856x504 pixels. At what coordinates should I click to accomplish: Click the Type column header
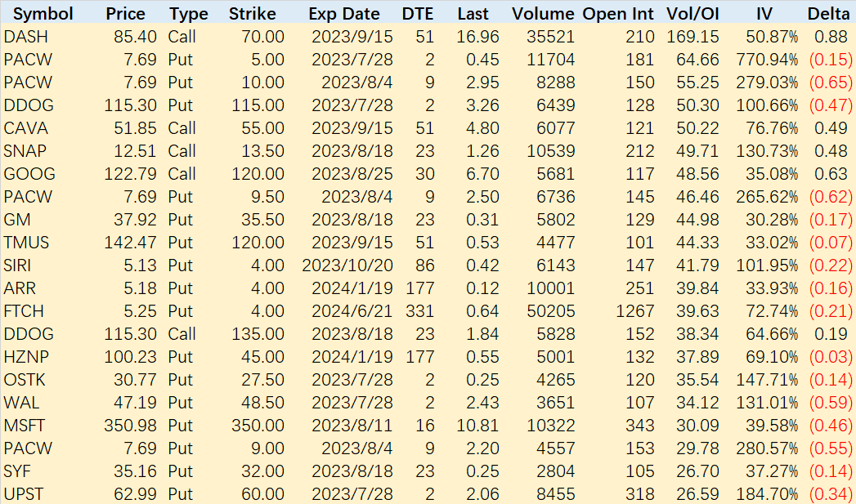190,14
